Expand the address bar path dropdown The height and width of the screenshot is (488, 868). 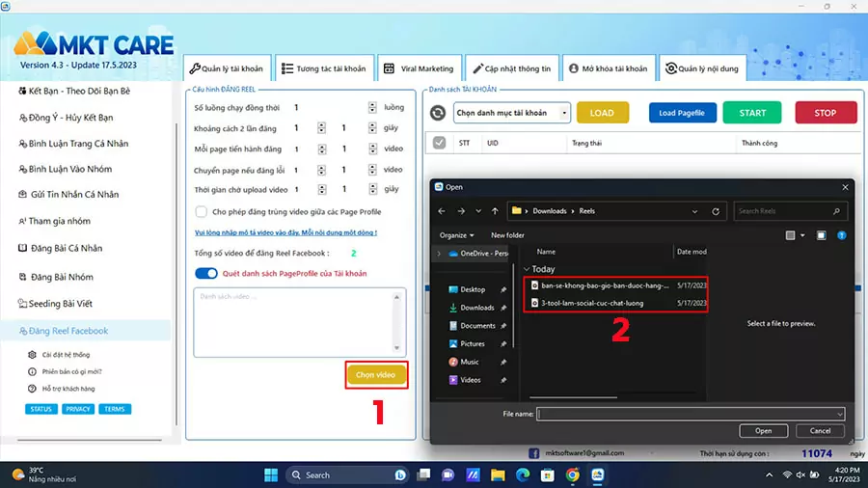click(x=694, y=211)
